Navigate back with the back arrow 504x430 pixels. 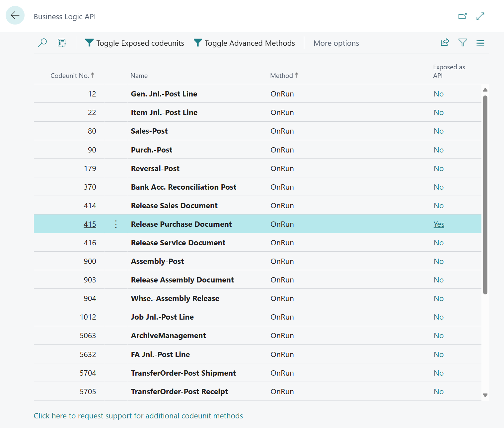click(x=15, y=15)
